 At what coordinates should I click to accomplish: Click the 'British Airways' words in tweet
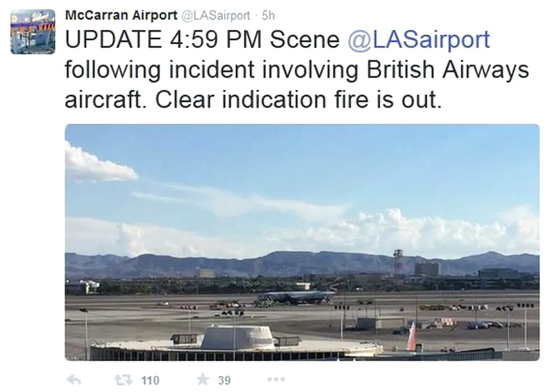click(x=448, y=69)
